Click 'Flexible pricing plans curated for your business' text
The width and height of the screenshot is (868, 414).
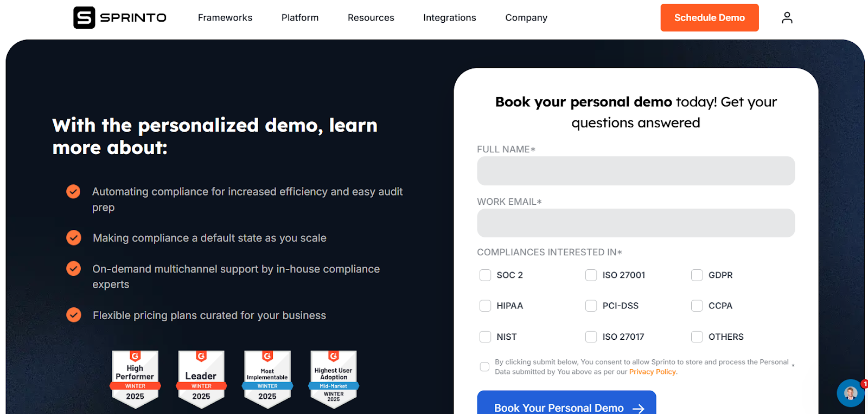tap(209, 315)
